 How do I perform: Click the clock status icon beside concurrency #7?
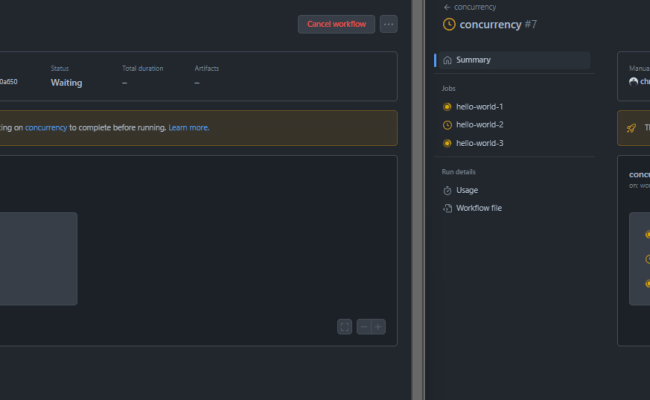(449, 24)
